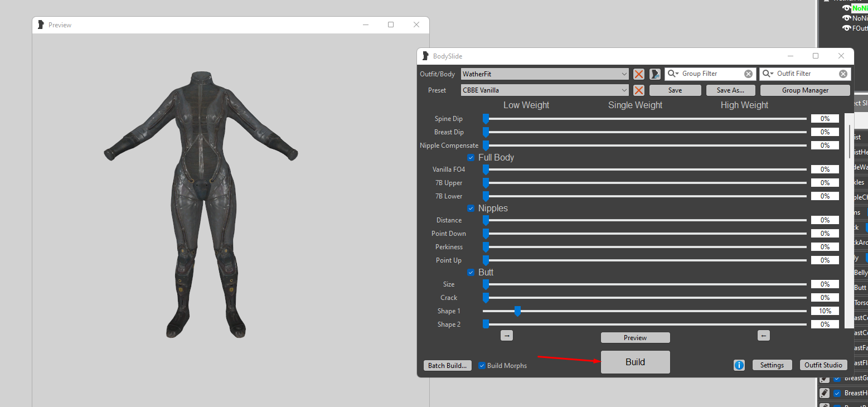
Task: Open the blue info about icon
Action: coord(739,365)
